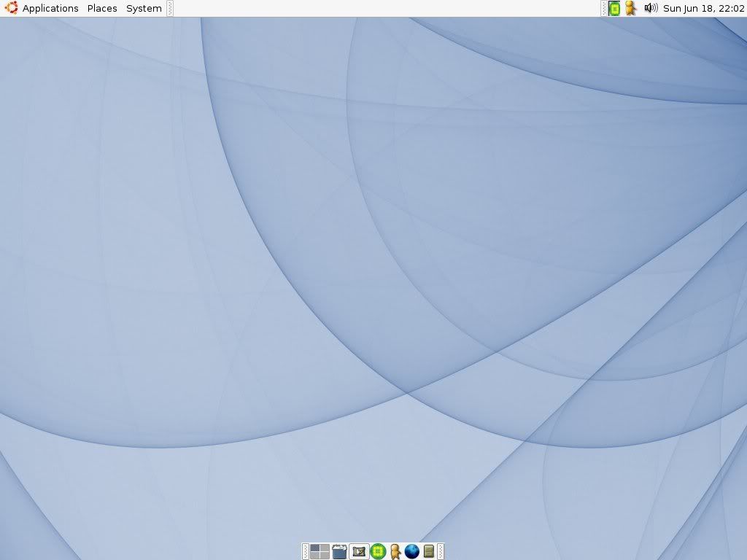Screen dimensions: 747x560
Task: Click the green round icon in the bottom panel
Action: pyautogui.click(x=378, y=551)
